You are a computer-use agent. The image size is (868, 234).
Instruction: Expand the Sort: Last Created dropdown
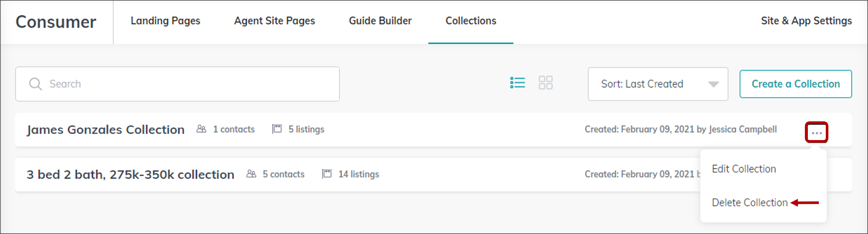point(658,84)
